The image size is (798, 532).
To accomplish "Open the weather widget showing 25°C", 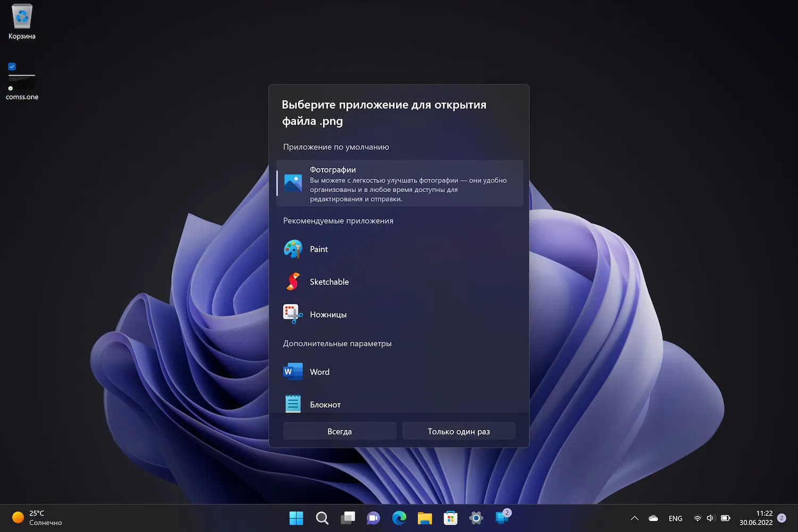I will click(37, 518).
